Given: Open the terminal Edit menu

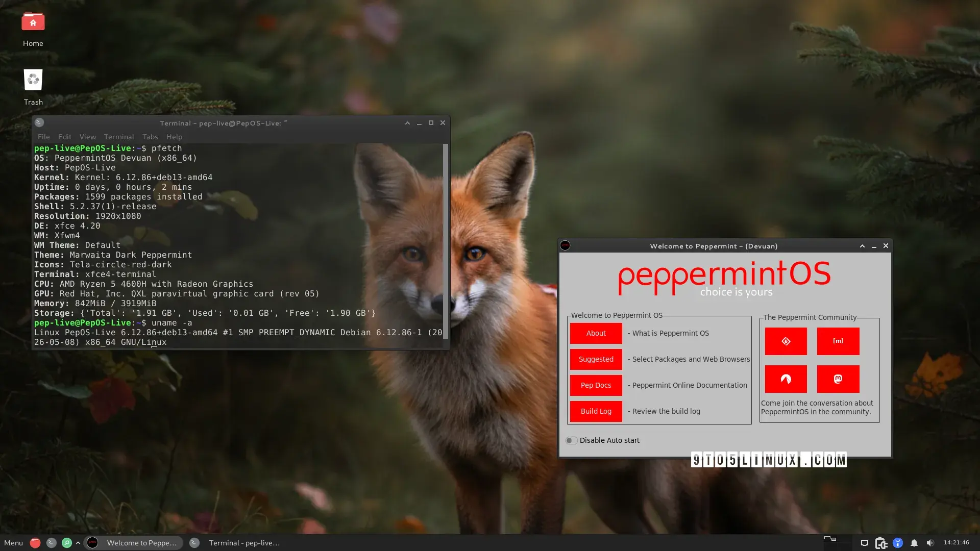Looking at the screenshot, I should [x=65, y=137].
